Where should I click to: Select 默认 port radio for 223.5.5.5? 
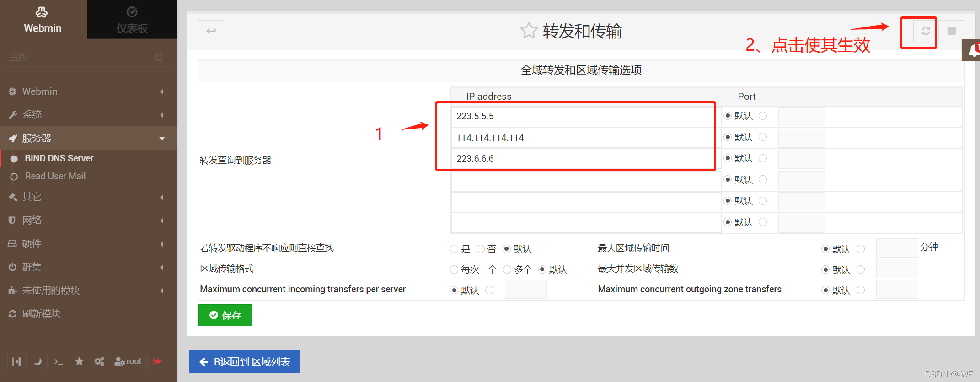[x=728, y=116]
